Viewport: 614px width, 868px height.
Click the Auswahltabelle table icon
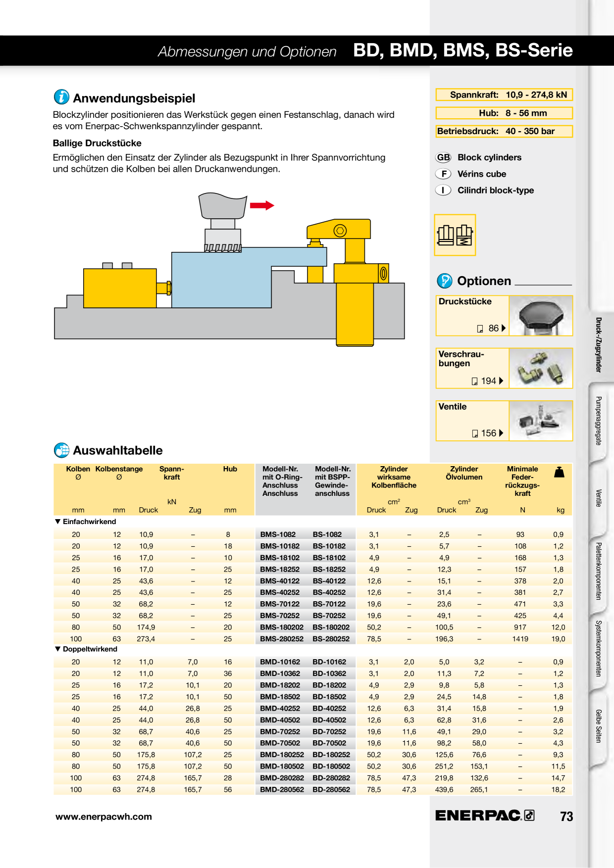click(x=61, y=450)
